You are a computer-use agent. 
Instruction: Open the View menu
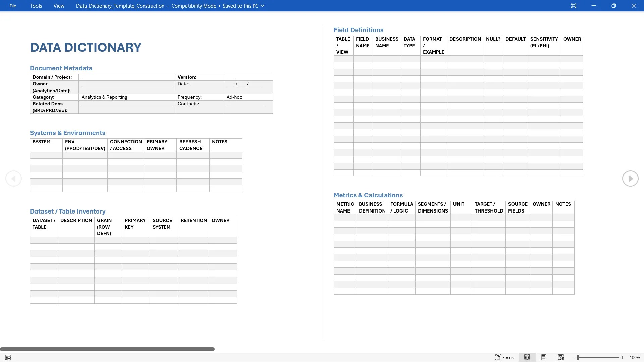coord(59,6)
